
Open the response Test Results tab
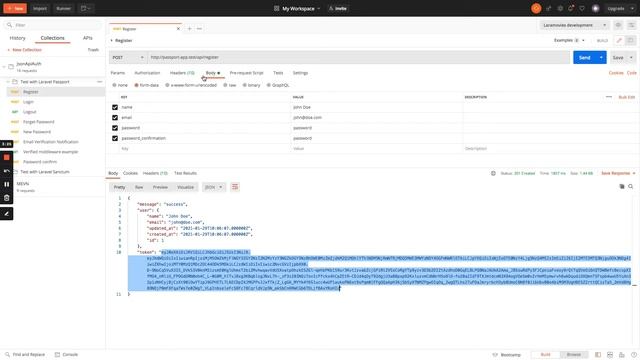(x=185, y=173)
